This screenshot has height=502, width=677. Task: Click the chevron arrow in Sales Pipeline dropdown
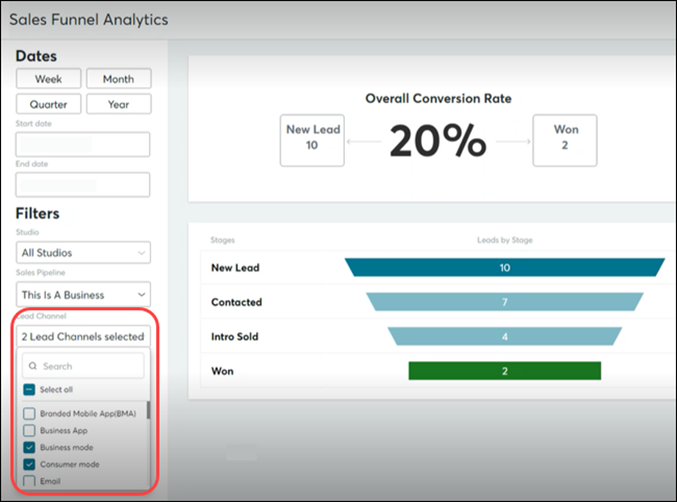(x=141, y=295)
